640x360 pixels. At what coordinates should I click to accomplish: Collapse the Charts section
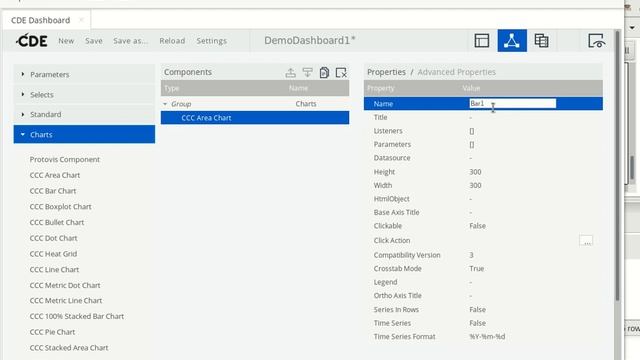click(x=84, y=134)
